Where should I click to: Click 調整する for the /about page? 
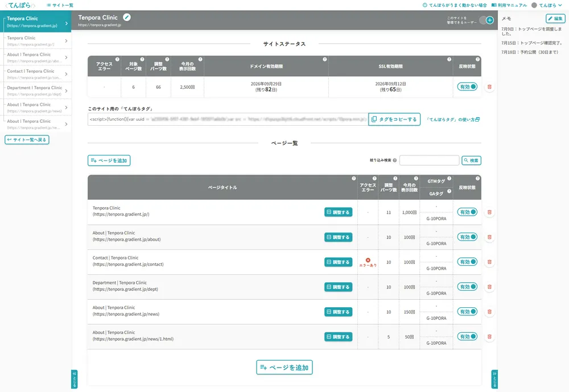(338, 237)
